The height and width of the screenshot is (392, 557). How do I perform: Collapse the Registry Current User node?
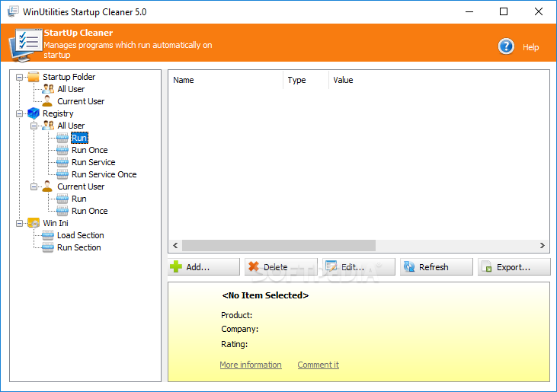[34, 186]
